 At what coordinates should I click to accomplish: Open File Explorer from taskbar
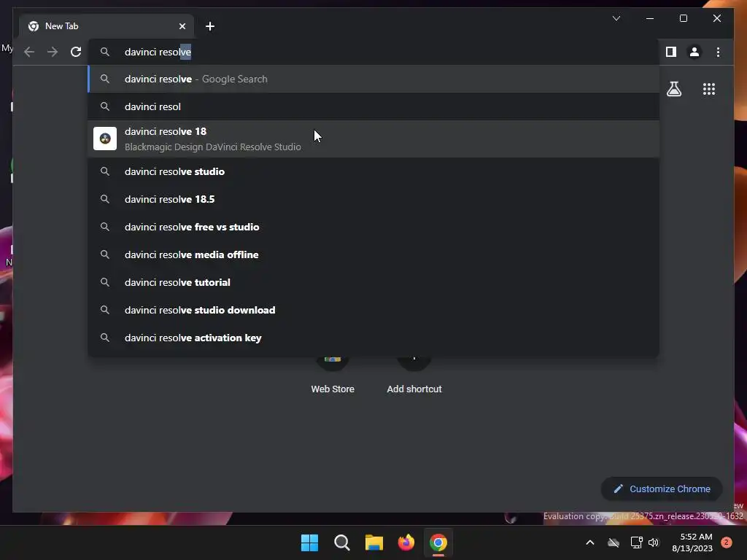[374, 542]
